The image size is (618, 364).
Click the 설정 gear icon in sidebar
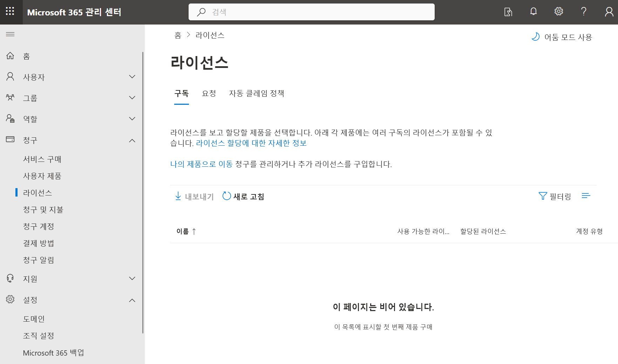10,299
